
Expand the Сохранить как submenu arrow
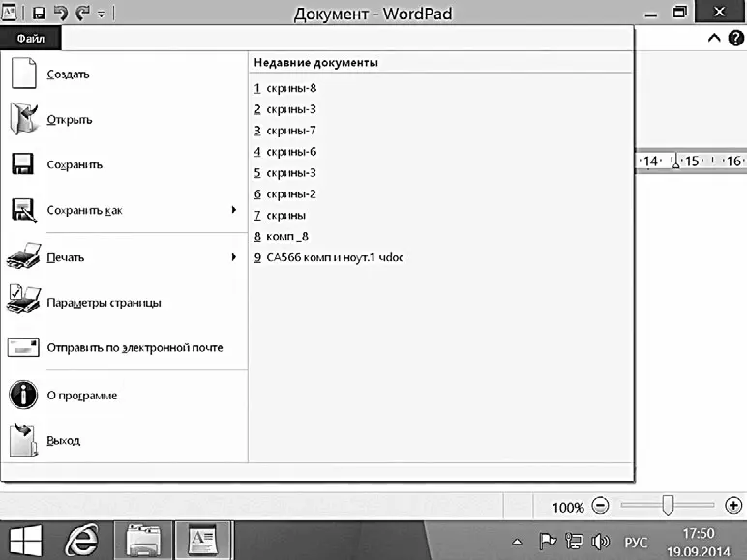[234, 210]
